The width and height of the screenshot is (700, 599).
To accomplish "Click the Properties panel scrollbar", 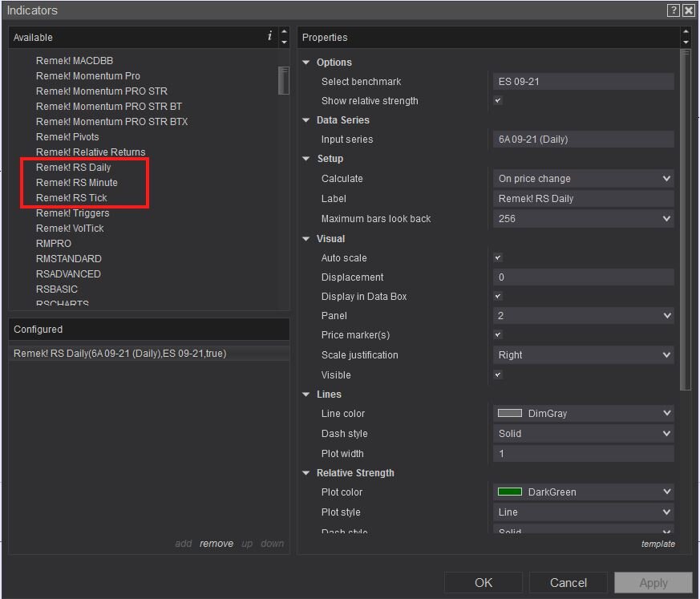I will point(686,220).
